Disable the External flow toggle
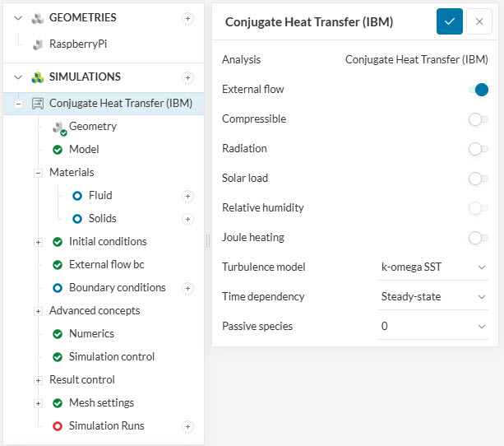This screenshot has width=504, height=446. [x=479, y=90]
